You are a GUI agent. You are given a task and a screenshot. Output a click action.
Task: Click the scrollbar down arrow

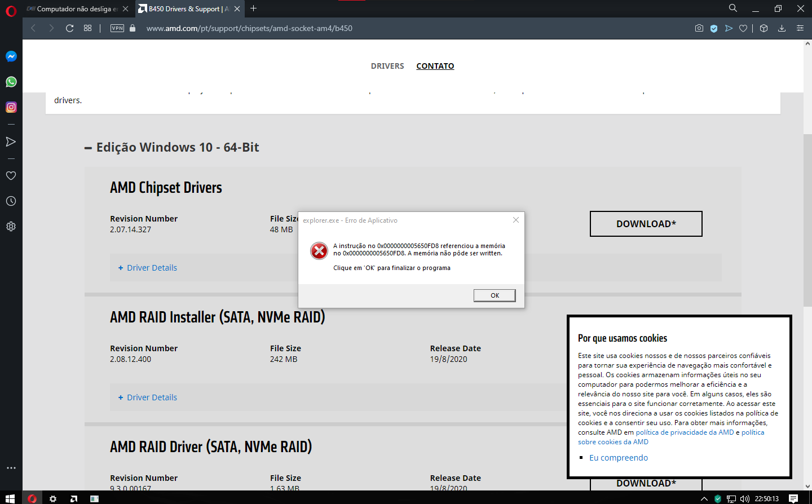click(x=807, y=486)
